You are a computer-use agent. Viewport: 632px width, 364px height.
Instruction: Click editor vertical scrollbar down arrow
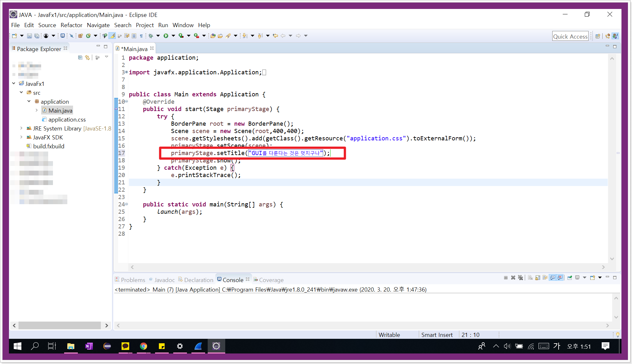click(612, 259)
